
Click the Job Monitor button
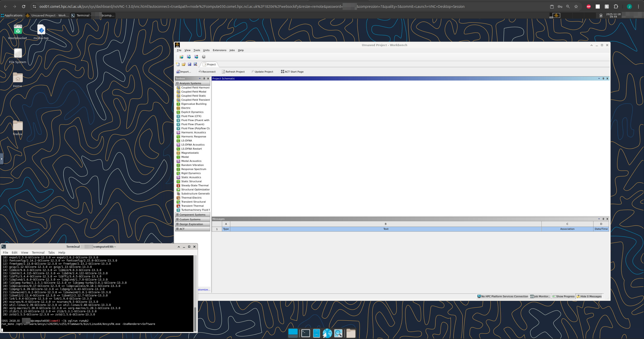540,296
